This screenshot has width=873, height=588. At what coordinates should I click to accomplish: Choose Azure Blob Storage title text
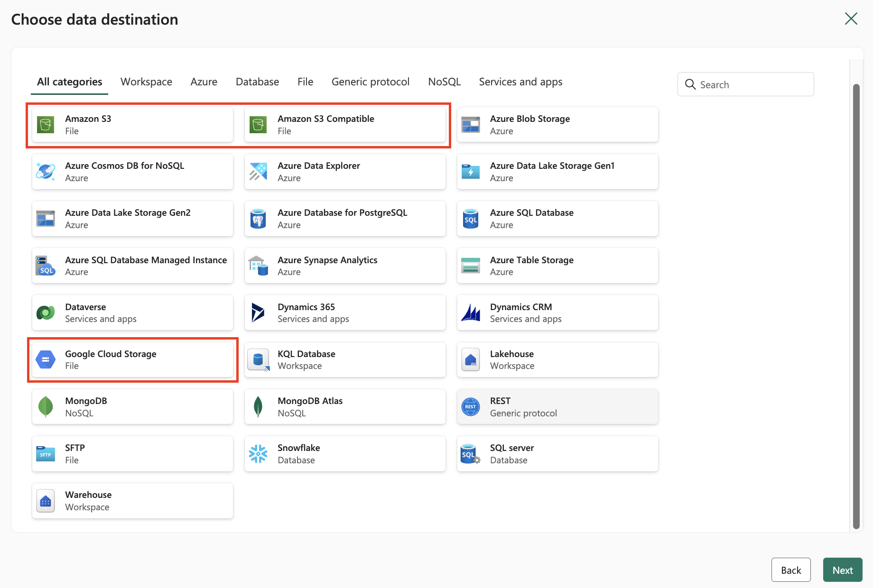pyautogui.click(x=530, y=119)
